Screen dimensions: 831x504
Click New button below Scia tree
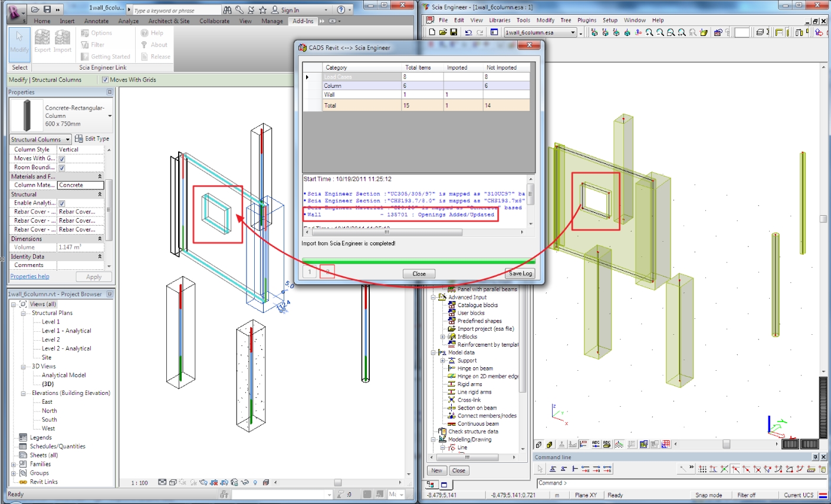436,470
